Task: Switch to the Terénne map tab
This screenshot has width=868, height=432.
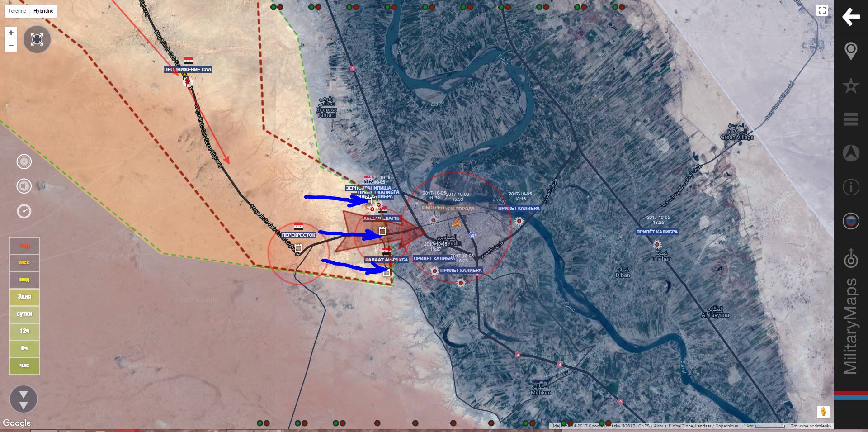Action: point(17,11)
